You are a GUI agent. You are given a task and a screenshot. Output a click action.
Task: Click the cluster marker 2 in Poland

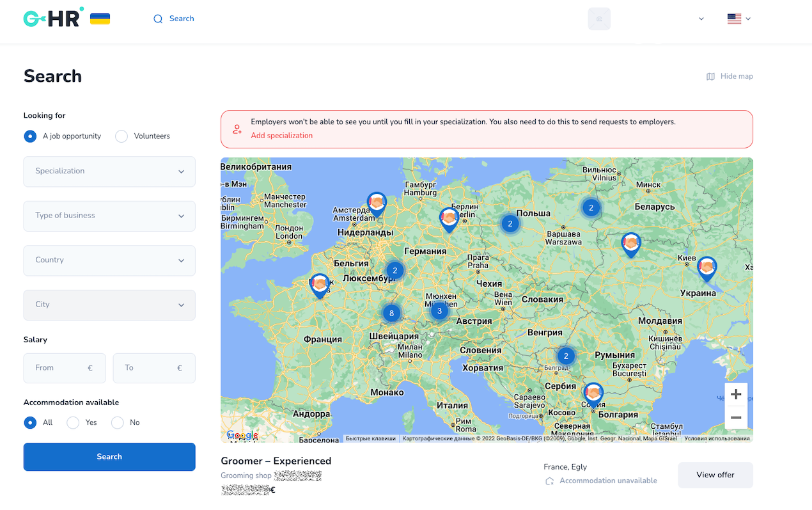[x=510, y=223]
